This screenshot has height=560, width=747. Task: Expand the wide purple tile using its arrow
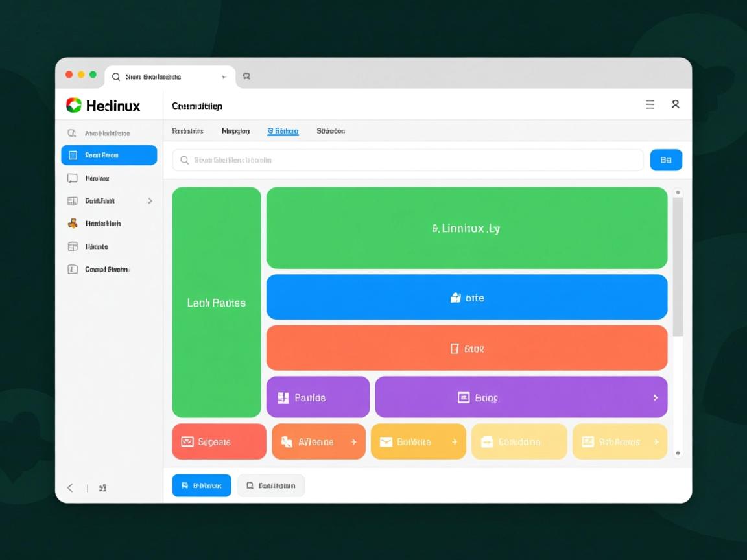point(655,398)
